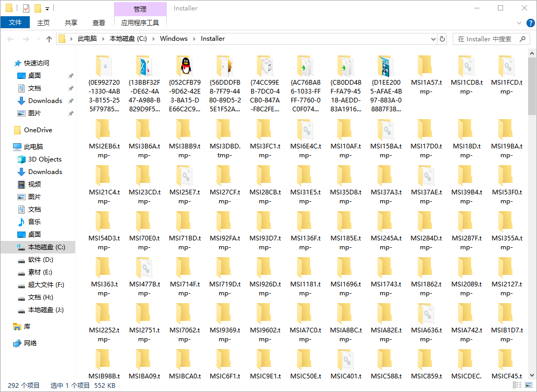
Task: Open the 主页 ribbon tab
Action: pos(43,22)
